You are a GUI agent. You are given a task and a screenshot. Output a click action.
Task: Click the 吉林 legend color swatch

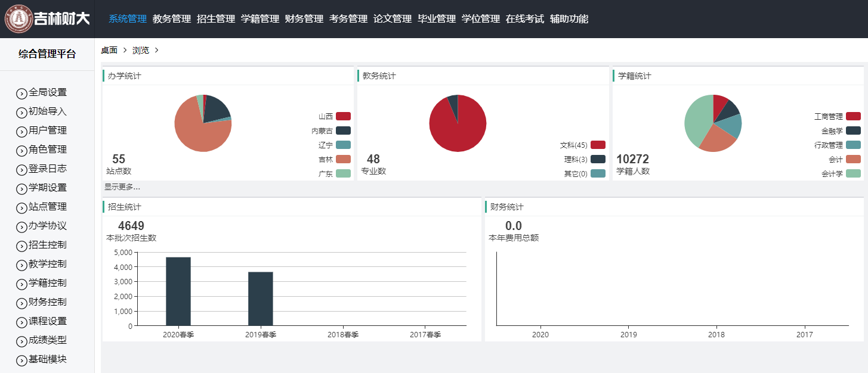343,159
